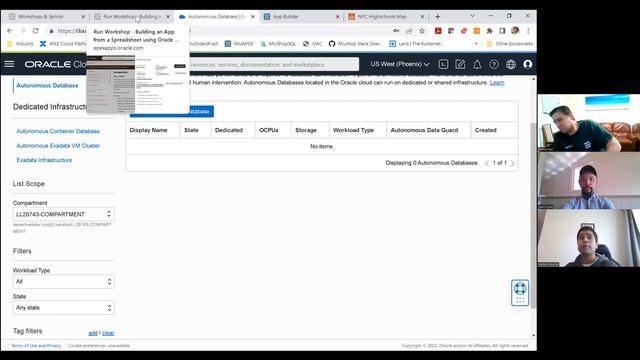Open Autonomous Container Database link
The height and width of the screenshot is (360, 640).
(58, 131)
